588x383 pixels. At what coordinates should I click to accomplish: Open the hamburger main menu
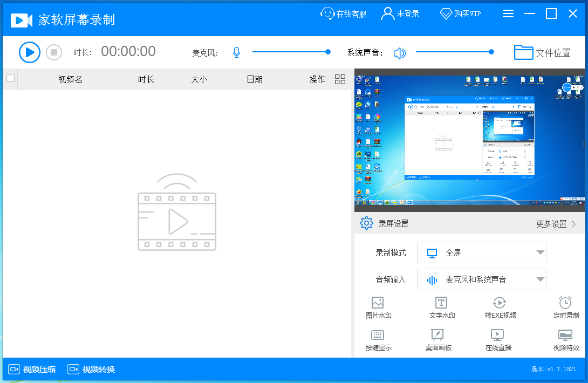click(508, 14)
